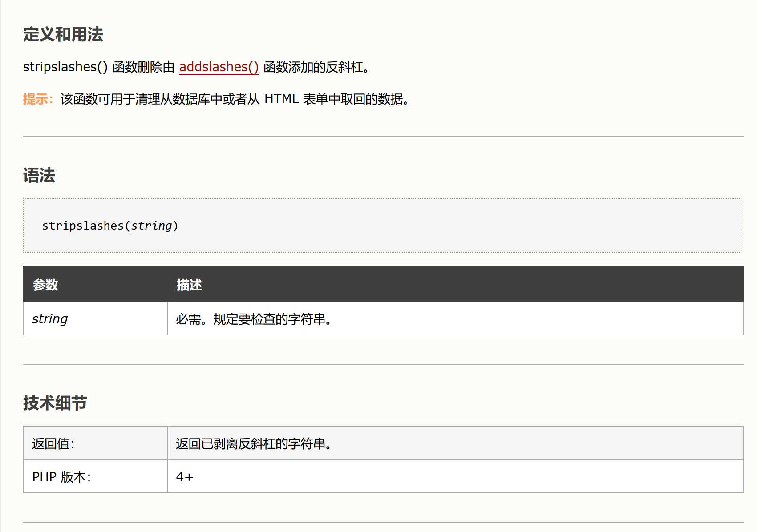This screenshot has width=757, height=532.
Task: Select the 返回值: label cell
Action: point(96,443)
